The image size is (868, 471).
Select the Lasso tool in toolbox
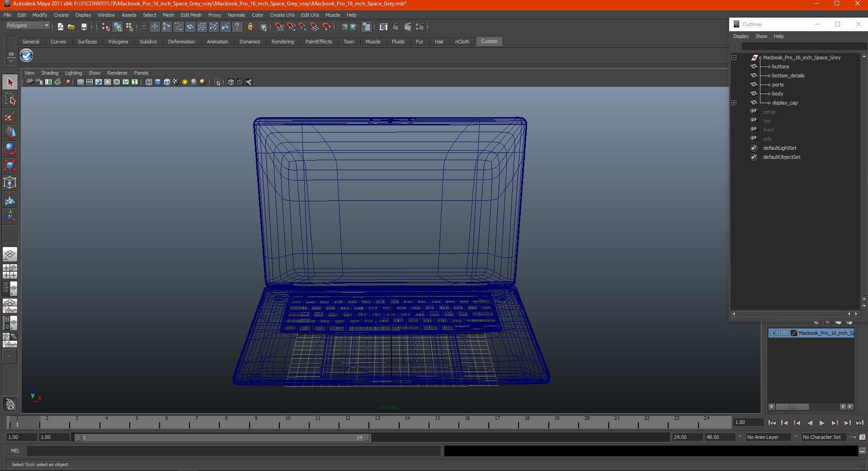10,100
